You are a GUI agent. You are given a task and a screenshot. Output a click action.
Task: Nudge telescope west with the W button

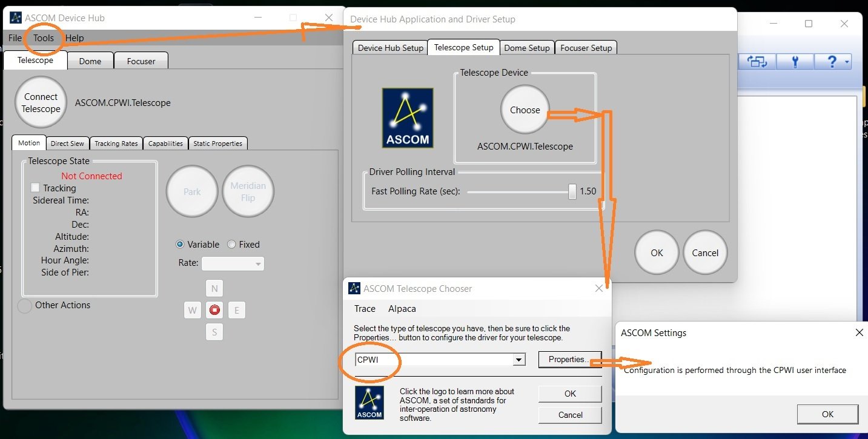pos(193,310)
